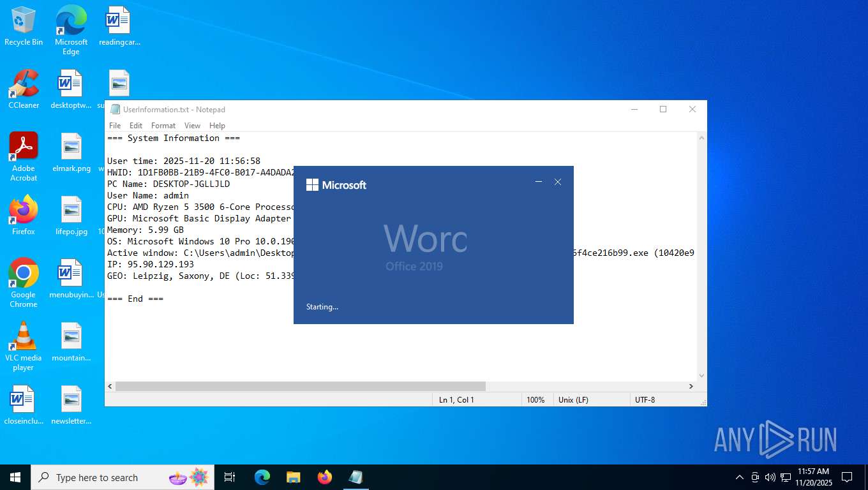Click the '100%' zoom status entry

pos(535,400)
